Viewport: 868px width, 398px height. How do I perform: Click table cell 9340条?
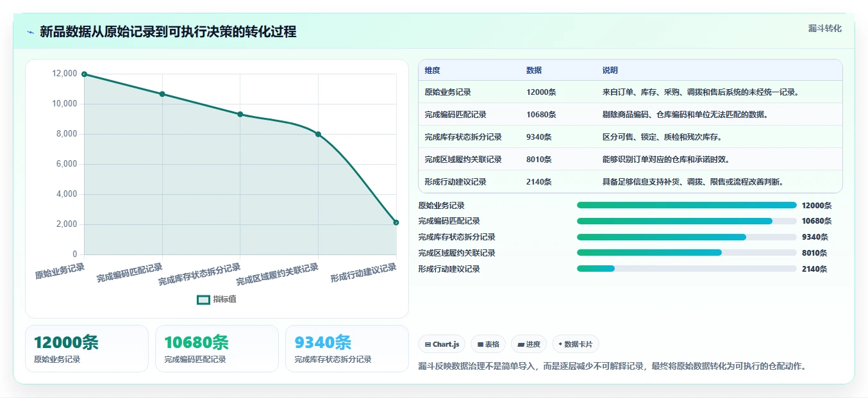[x=539, y=137]
